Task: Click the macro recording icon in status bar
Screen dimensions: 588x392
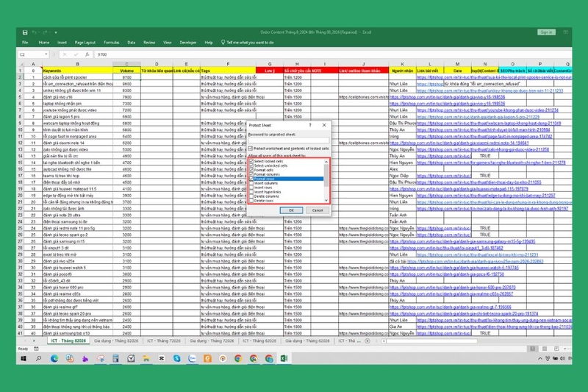Action: [36, 349]
